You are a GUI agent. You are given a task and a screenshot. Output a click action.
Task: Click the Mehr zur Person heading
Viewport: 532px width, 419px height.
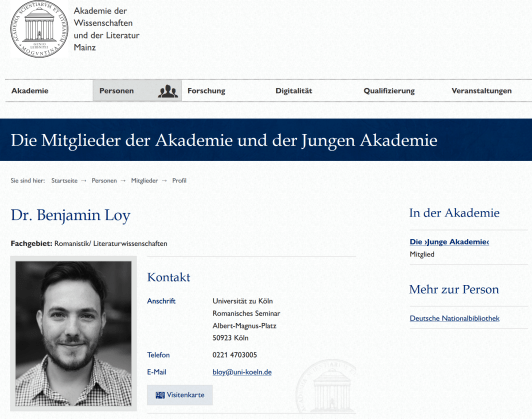pyautogui.click(x=454, y=289)
